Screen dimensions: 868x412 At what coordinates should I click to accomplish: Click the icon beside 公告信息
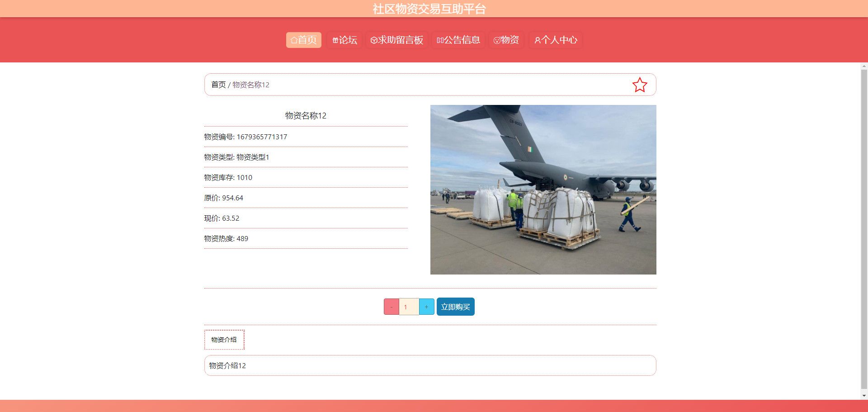pos(440,40)
